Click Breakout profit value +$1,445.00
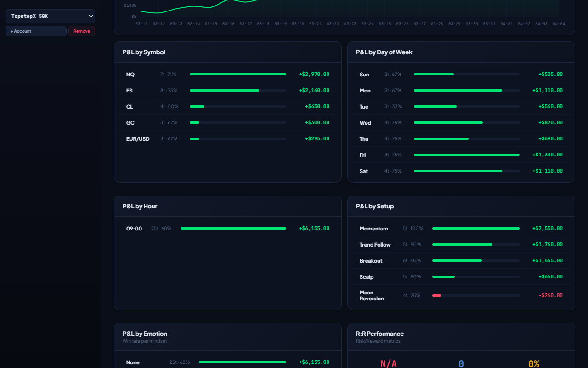The width and height of the screenshot is (588, 368). [x=548, y=261]
